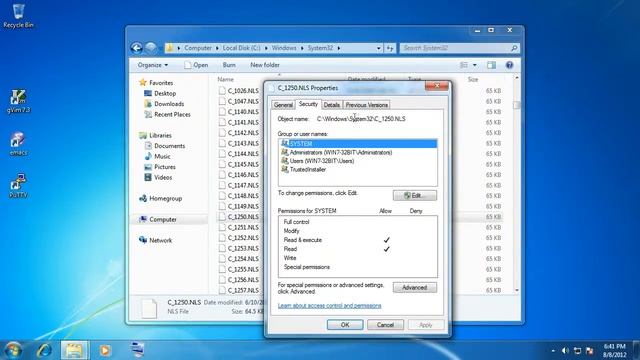Select file C_1252.NLS

[243, 238]
